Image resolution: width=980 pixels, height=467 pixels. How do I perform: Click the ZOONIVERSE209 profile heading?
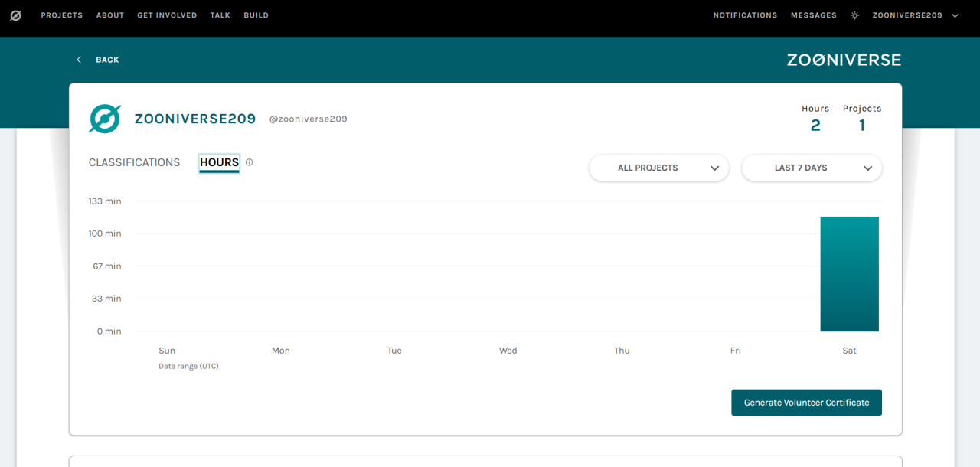tap(195, 119)
